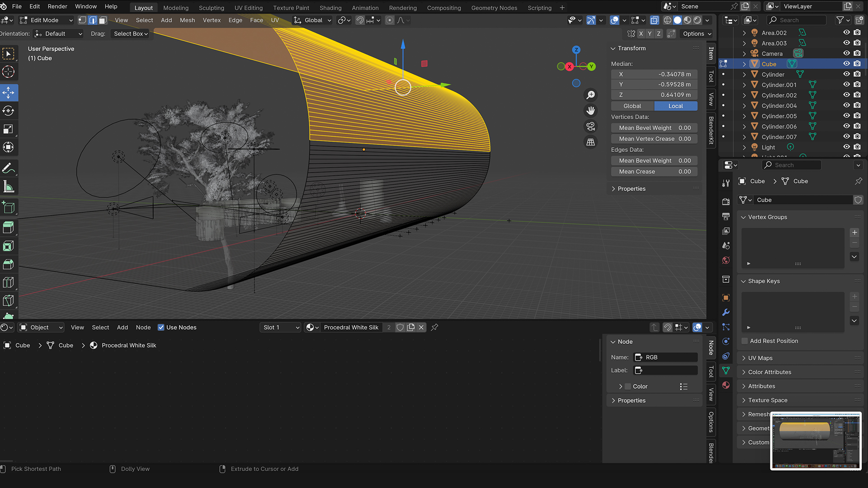Select the Measure tool
Viewport: 868px width, 488px height.
[9, 187]
